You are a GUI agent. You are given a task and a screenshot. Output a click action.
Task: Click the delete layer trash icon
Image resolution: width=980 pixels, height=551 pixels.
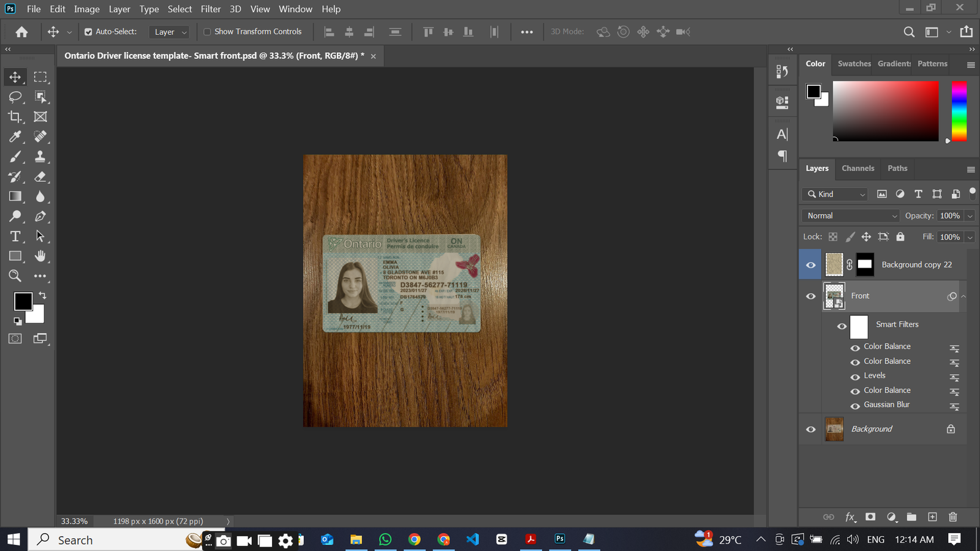coord(952,517)
